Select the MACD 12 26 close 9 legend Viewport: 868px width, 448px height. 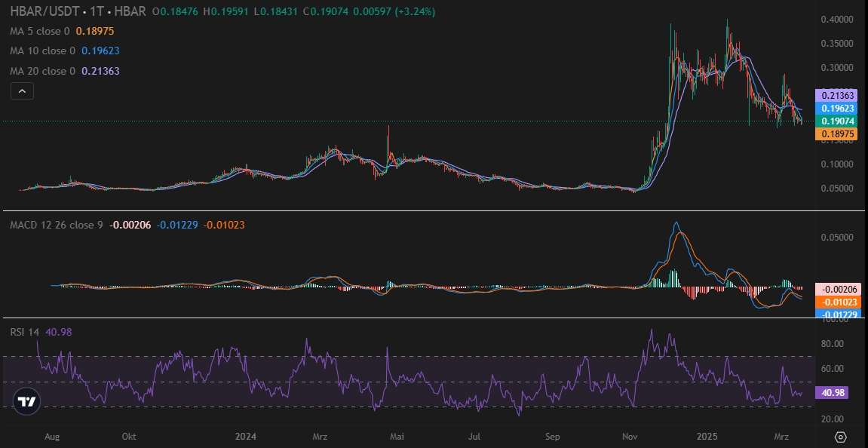click(x=57, y=225)
